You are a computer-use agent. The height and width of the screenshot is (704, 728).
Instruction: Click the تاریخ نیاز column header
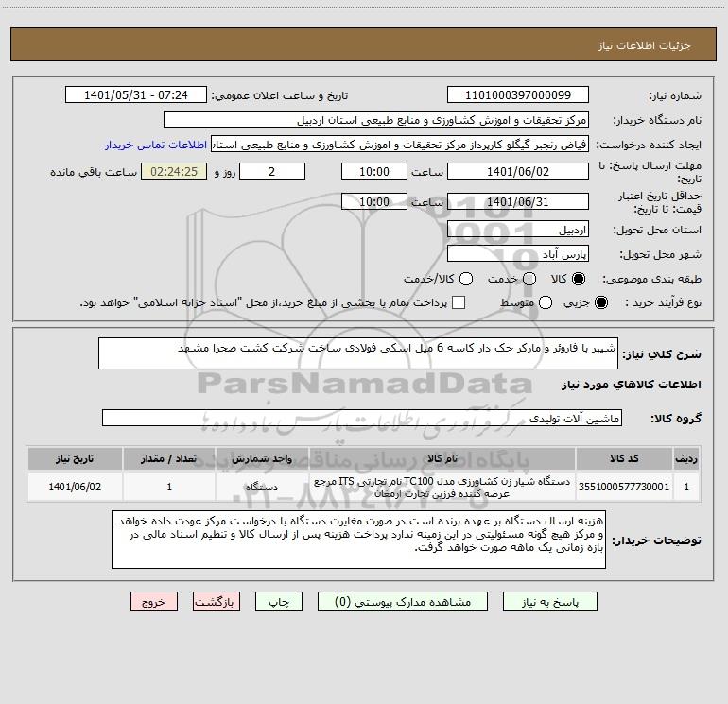click(75, 459)
